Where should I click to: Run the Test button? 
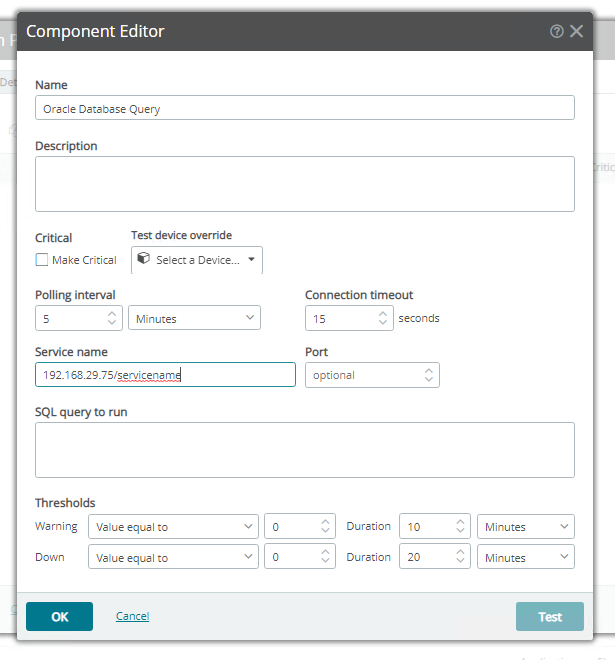point(550,616)
